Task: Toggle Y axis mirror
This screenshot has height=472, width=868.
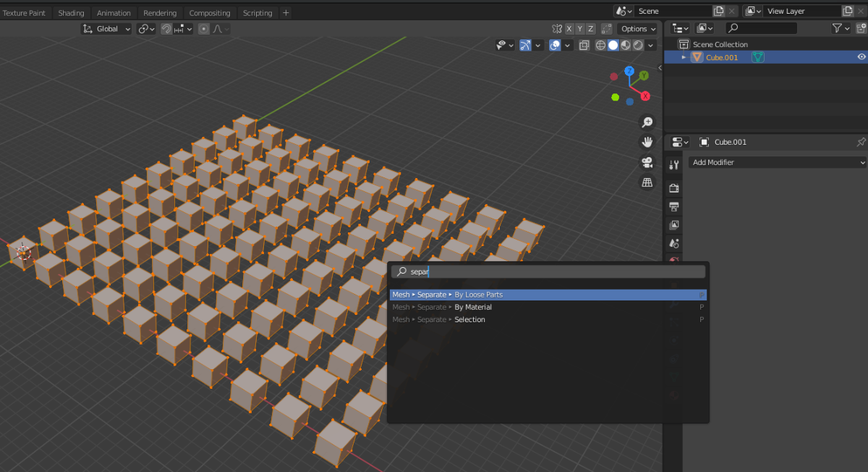Action: pos(580,29)
